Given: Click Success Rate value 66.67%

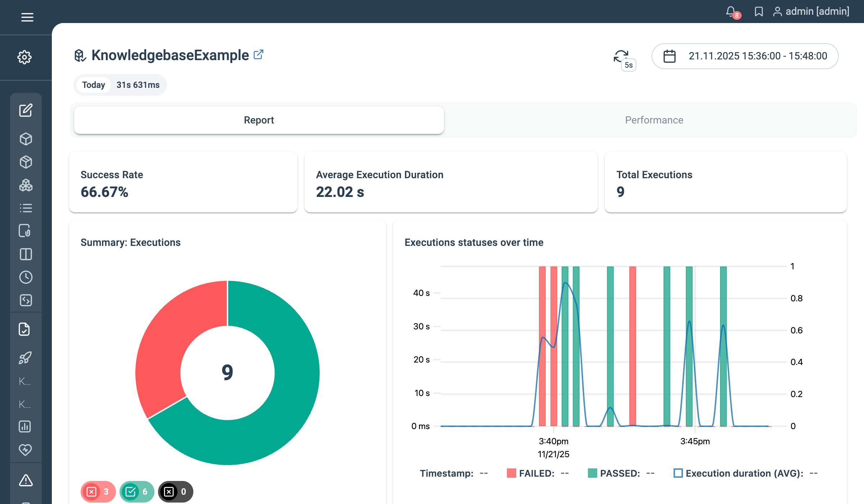Looking at the screenshot, I should pos(104,192).
